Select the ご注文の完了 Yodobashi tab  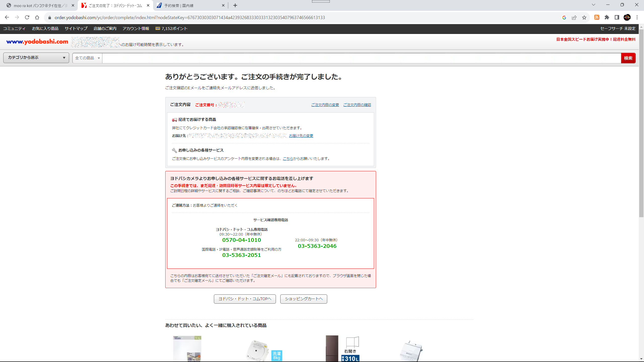(116, 6)
